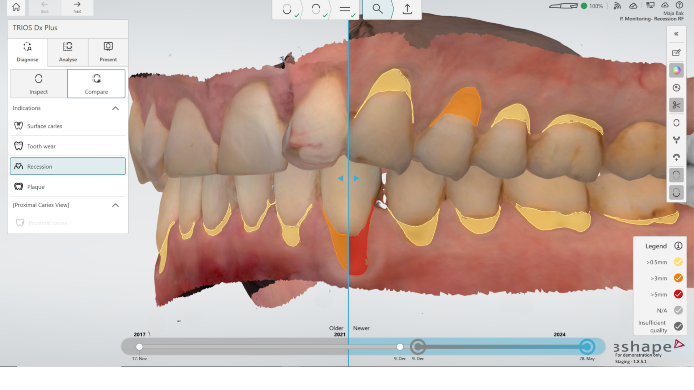The width and height of the screenshot is (694, 390).
Task: Click the grey older-scan timeline handle
Action: click(418, 347)
